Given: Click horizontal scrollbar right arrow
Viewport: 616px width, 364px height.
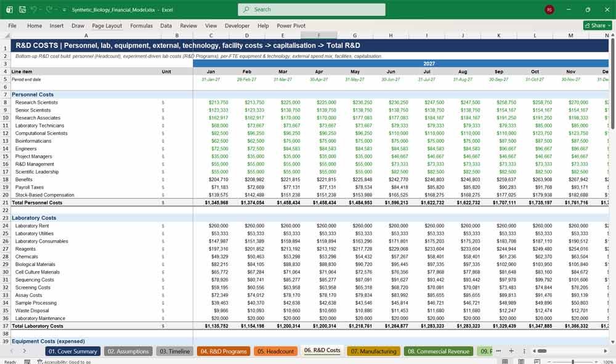Looking at the screenshot, I should 606,350.
